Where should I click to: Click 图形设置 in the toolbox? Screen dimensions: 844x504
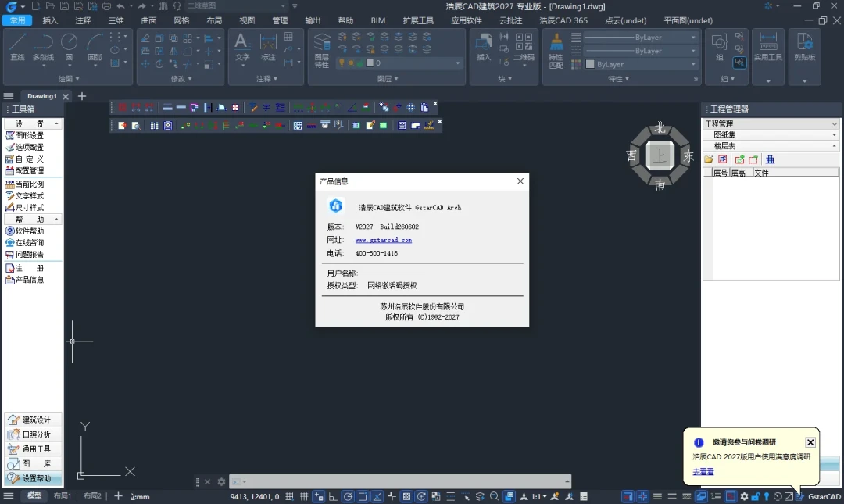point(25,135)
